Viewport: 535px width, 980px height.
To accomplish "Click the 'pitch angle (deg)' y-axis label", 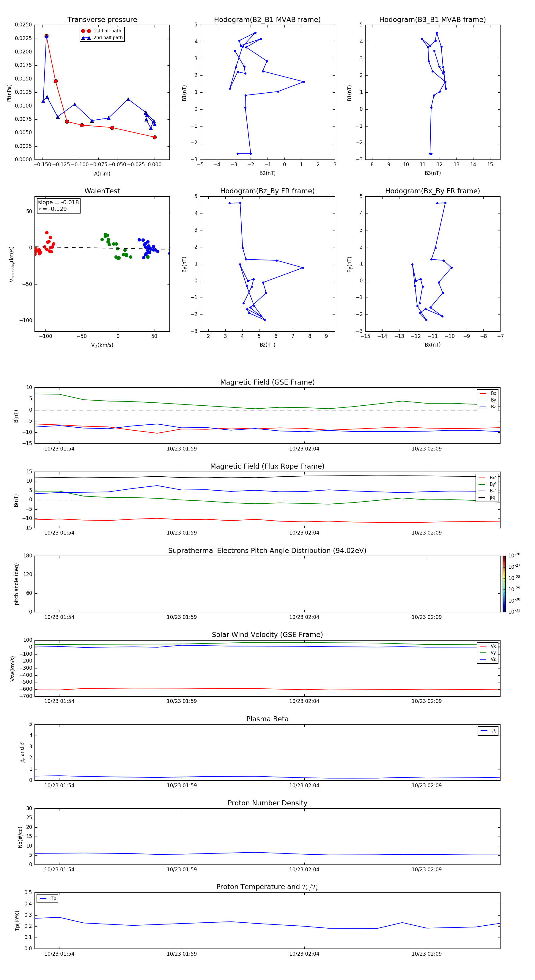I will point(16,584).
